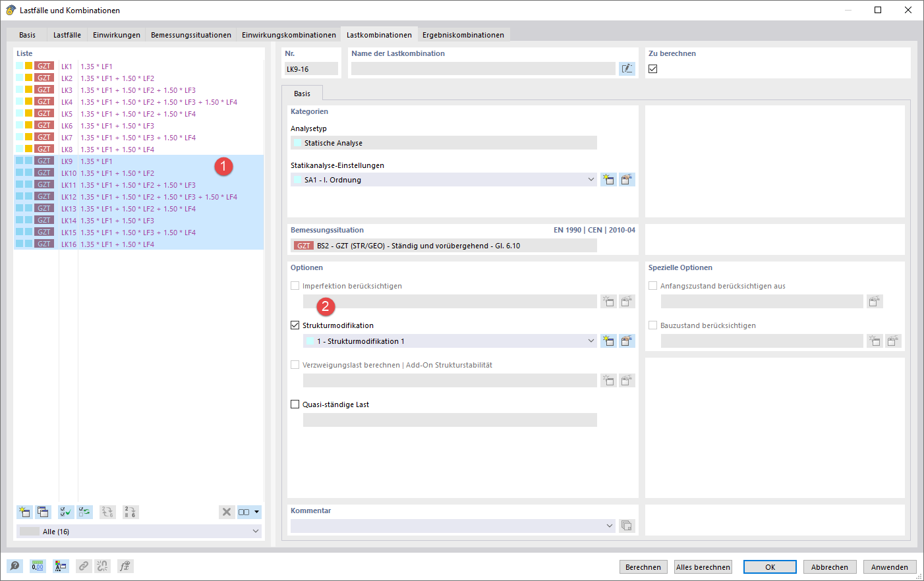The image size is (924, 581).
Task: Click the new Strukturmodifikation star icon
Action: 608,341
